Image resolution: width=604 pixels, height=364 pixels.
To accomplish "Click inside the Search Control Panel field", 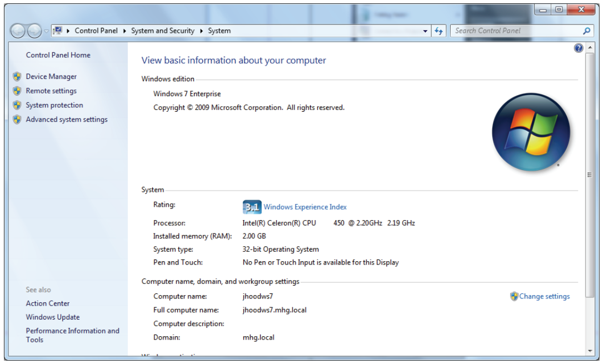I will click(x=514, y=31).
